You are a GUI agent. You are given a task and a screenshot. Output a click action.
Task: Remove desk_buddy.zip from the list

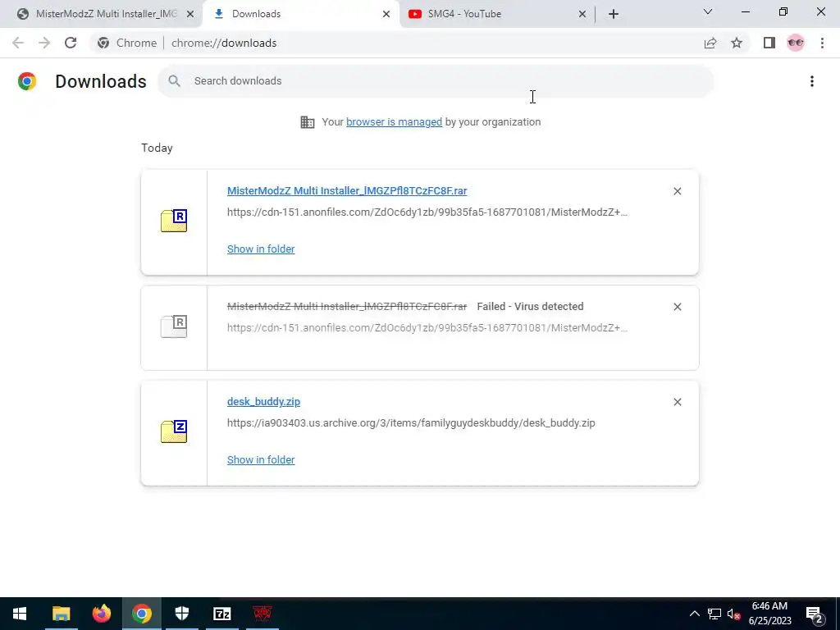point(677,402)
